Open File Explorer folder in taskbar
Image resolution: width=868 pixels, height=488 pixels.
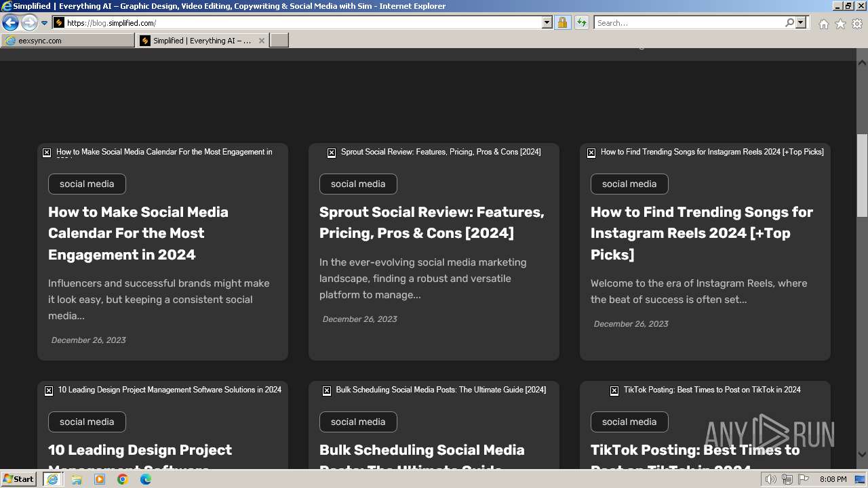77,479
